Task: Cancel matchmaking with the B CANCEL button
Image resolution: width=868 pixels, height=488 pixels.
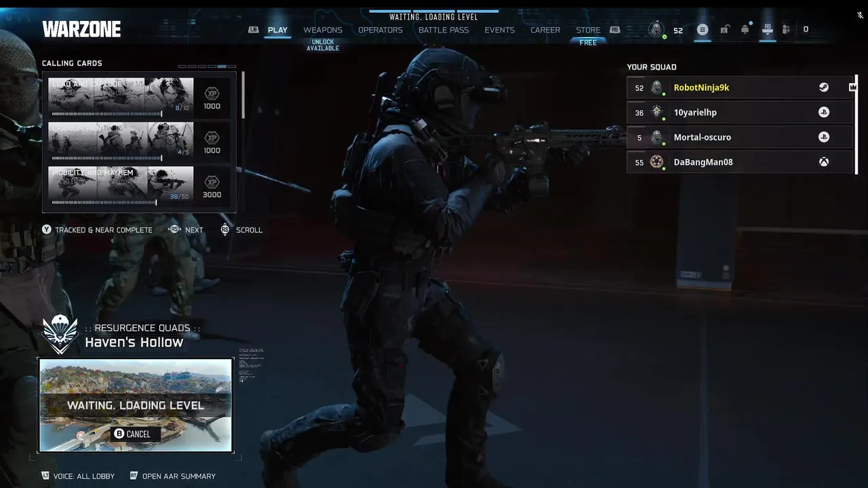Action: (x=136, y=434)
